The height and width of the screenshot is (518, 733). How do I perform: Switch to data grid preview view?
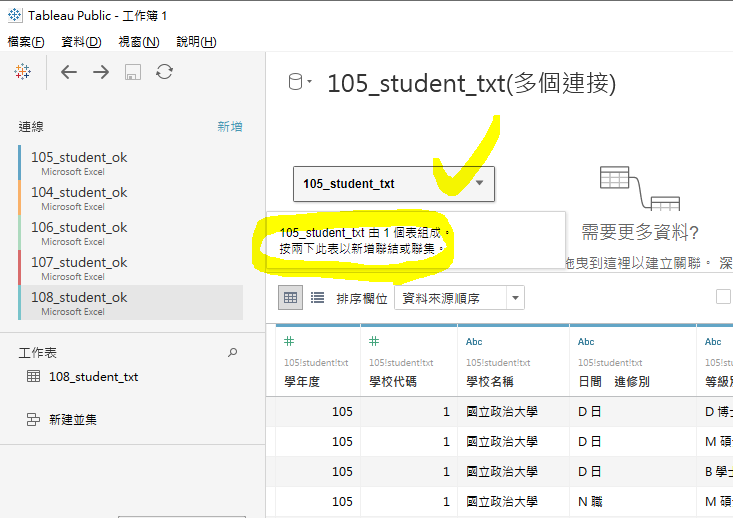pyautogui.click(x=290, y=298)
